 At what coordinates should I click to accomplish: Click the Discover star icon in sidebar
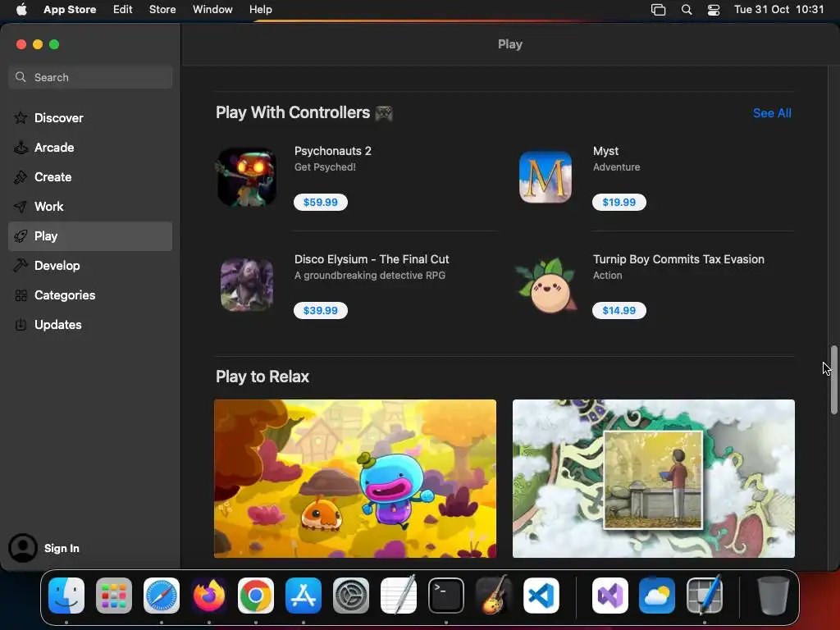pyautogui.click(x=21, y=118)
